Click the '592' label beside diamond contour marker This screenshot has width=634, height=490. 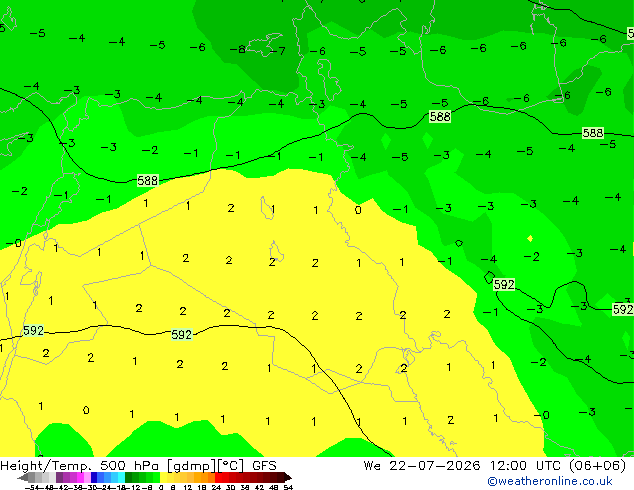[x=504, y=285]
